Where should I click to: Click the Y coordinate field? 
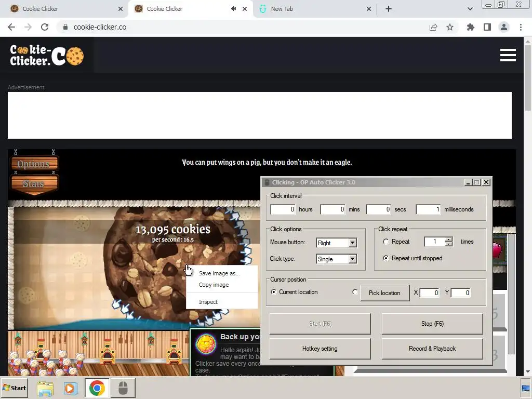(x=461, y=293)
